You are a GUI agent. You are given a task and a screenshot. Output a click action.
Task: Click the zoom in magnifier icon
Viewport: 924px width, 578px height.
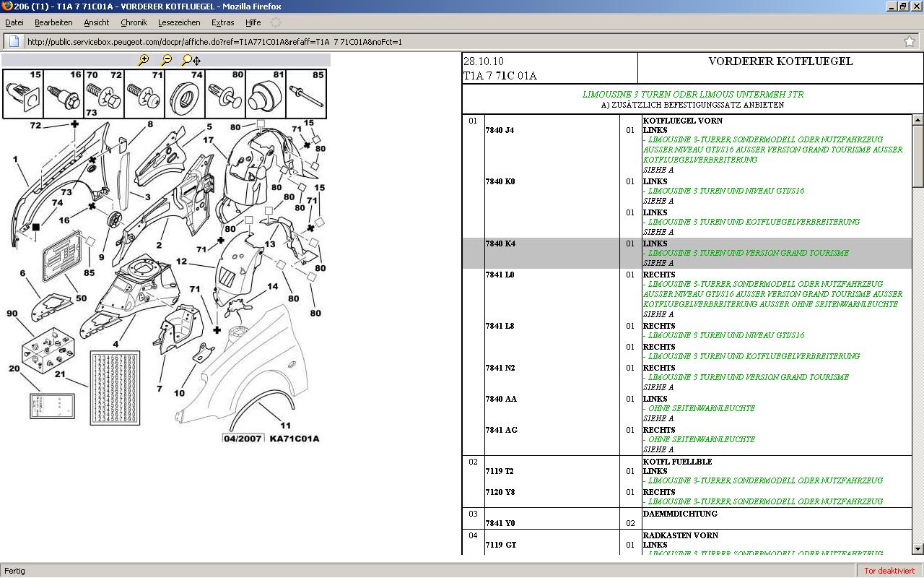pos(144,60)
